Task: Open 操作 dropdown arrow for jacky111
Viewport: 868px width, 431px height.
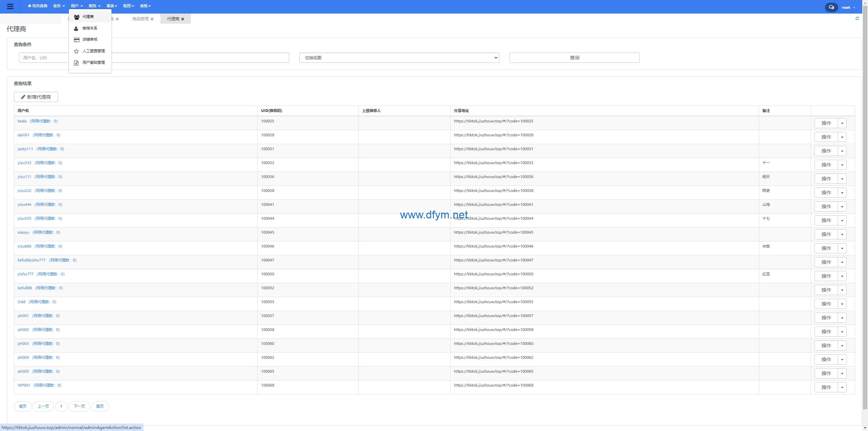Action: [x=842, y=151]
